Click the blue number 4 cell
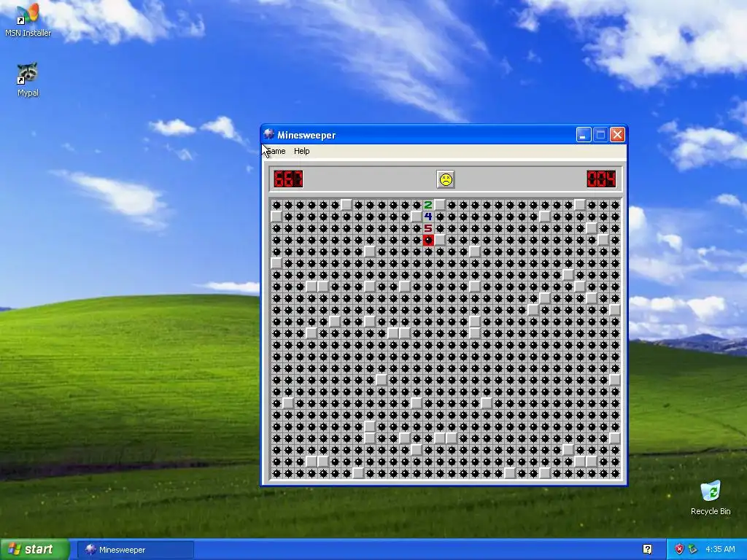Image resolution: width=747 pixels, height=560 pixels. pos(428,217)
